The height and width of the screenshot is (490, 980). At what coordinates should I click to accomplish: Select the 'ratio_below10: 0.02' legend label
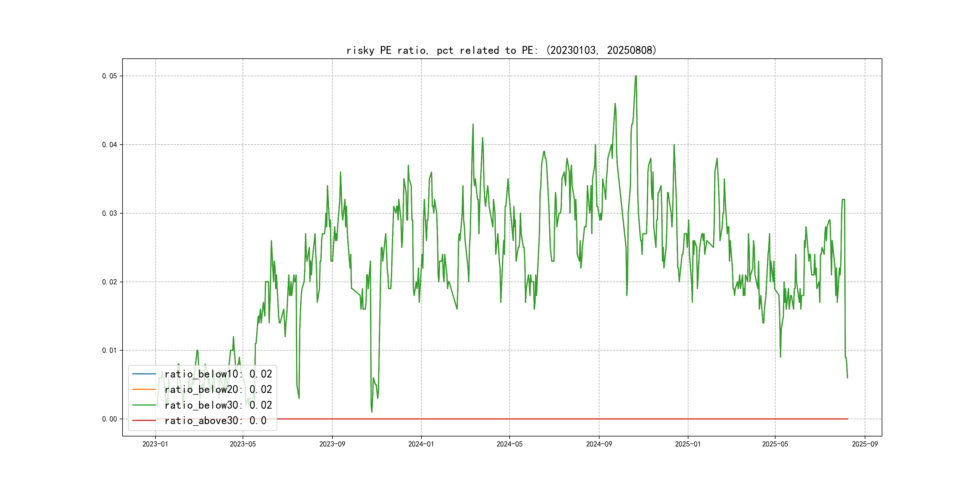(218, 374)
